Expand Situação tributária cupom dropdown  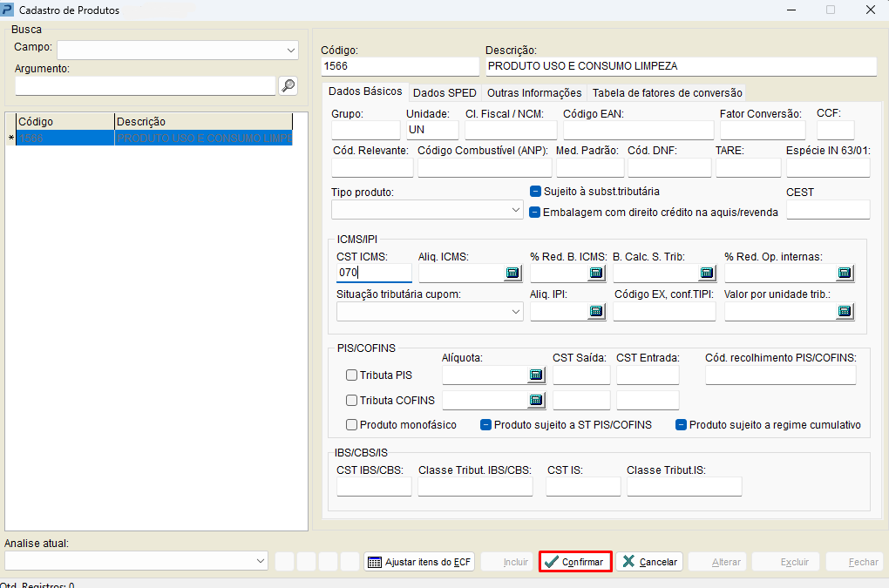click(x=515, y=312)
